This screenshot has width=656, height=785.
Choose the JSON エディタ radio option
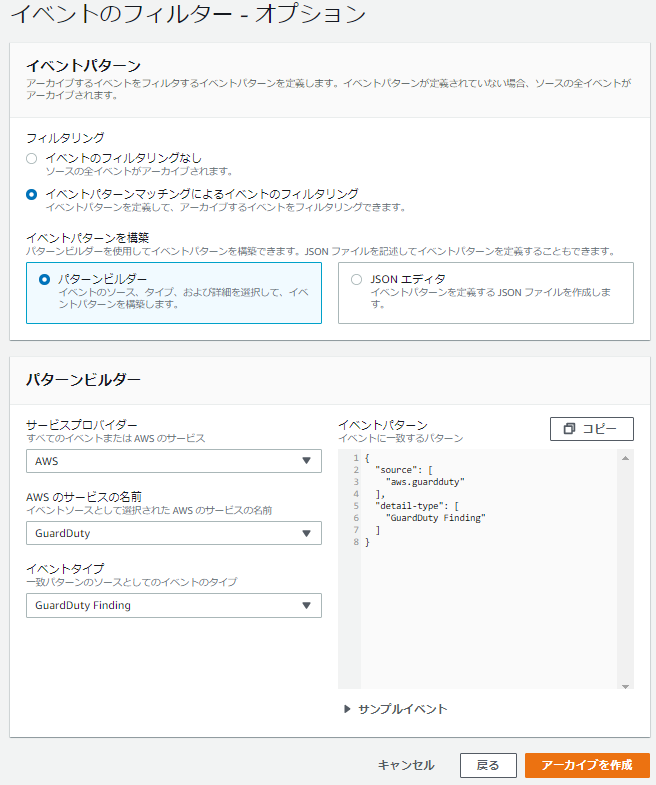tap(357, 279)
